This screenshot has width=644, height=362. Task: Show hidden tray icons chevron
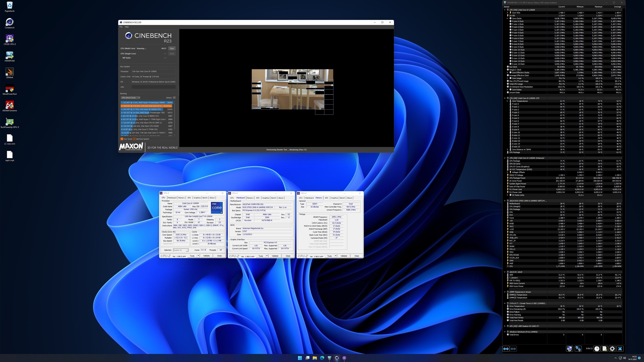click(615, 358)
